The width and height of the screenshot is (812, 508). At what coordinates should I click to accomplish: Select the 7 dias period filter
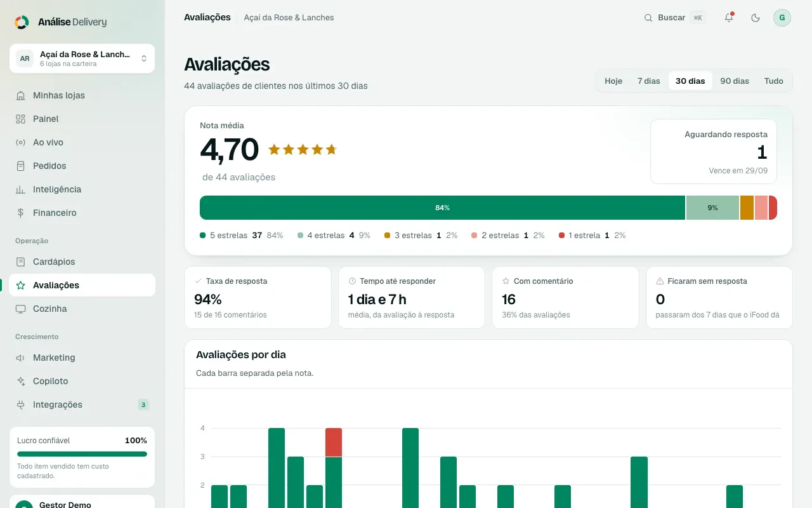(648, 81)
